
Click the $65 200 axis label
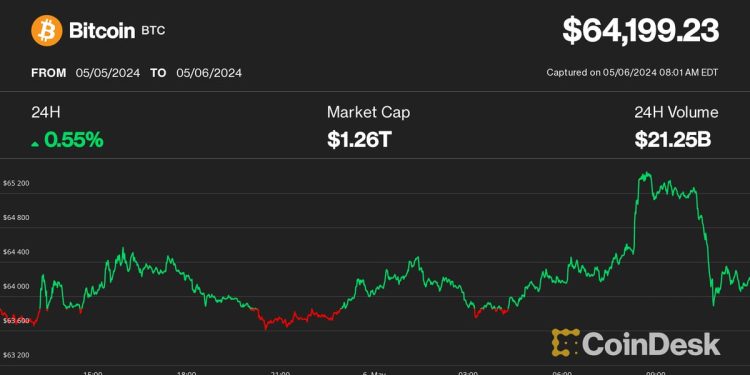pyautogui.click(x=16, y=183)
